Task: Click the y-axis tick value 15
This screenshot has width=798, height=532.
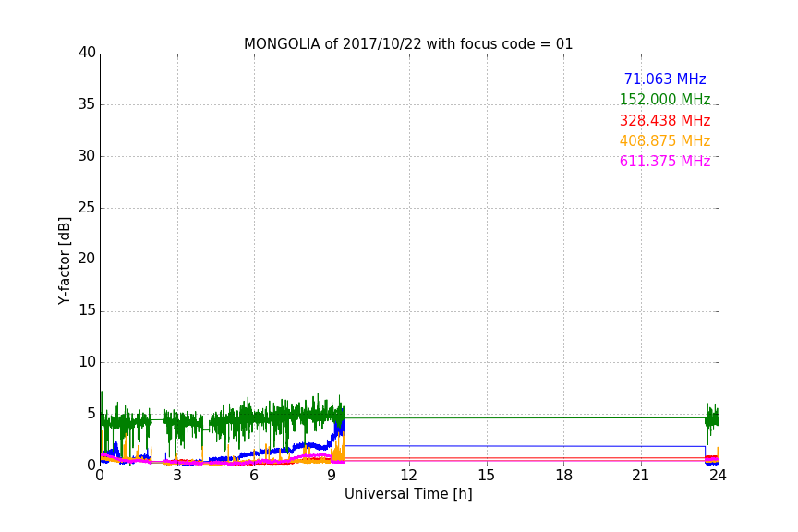Action: (87, 310)
